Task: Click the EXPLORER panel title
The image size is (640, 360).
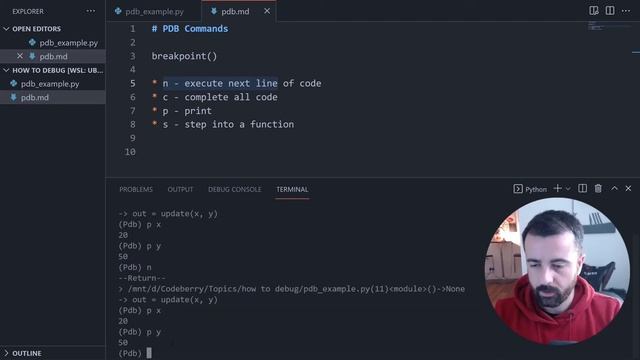Action: [x=28, y=11]
